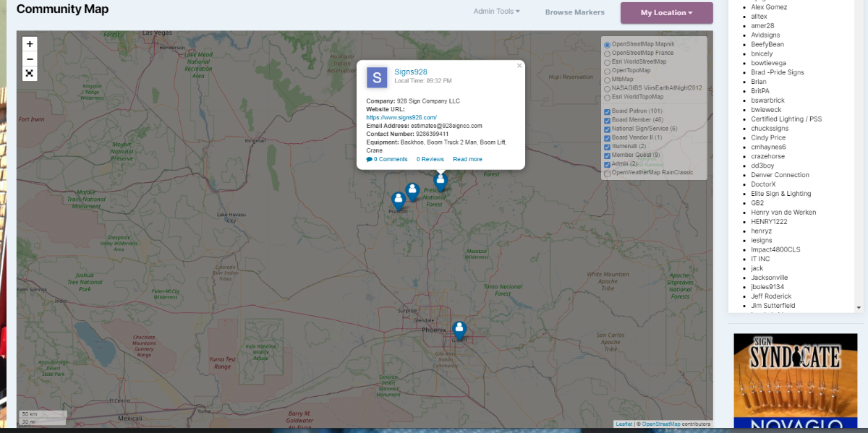Click the map marker at Prescott town

398,200
